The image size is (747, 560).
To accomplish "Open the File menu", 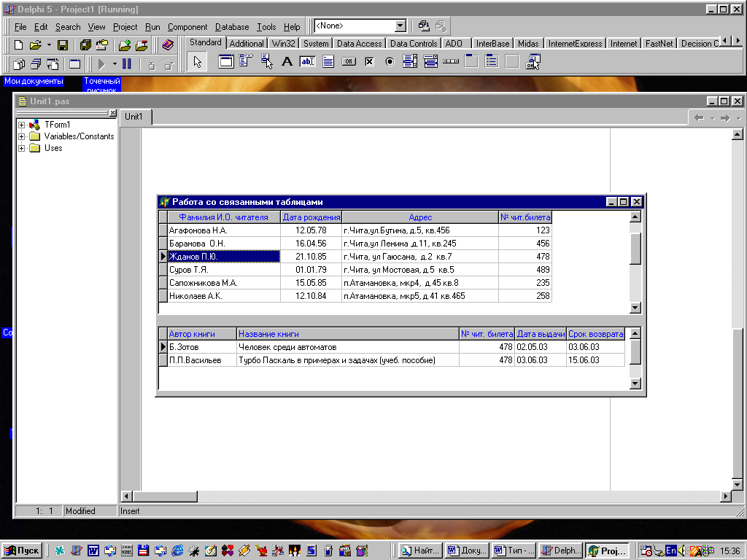I will [20, 27].
